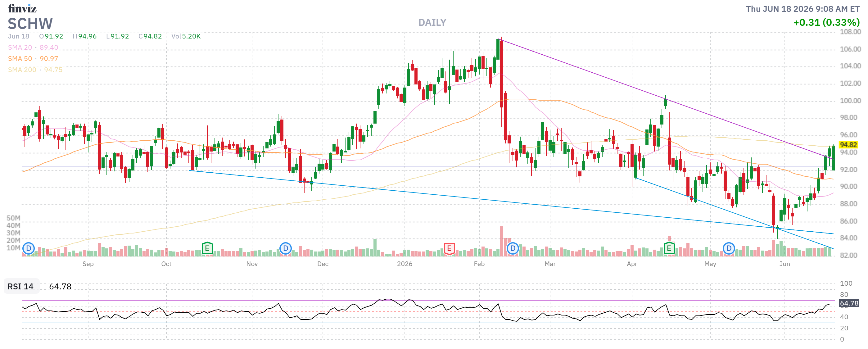Click the Feb label on the time axis

pos(479,264)
